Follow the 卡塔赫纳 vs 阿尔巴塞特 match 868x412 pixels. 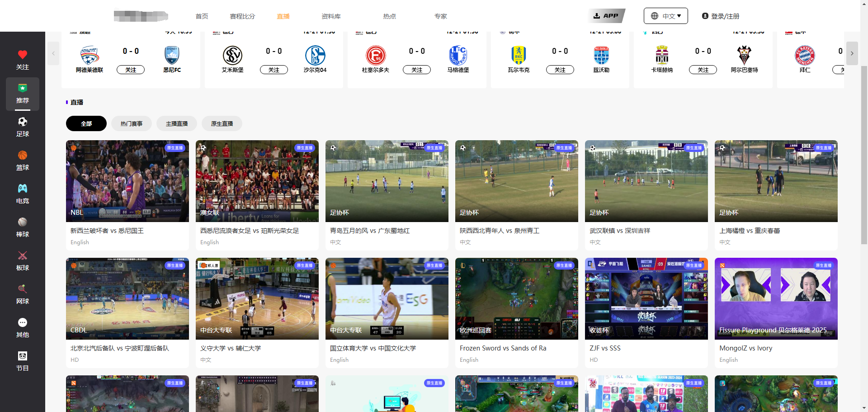coord(703,70)
